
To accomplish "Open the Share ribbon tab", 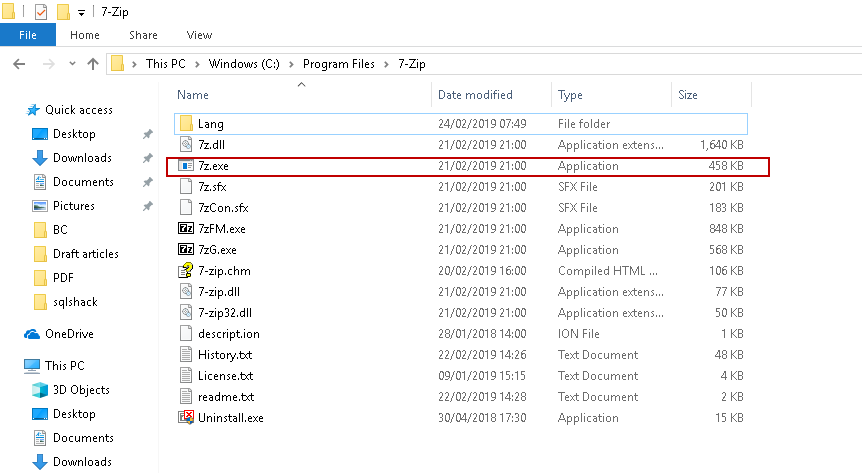I will [x=143, y=35].
